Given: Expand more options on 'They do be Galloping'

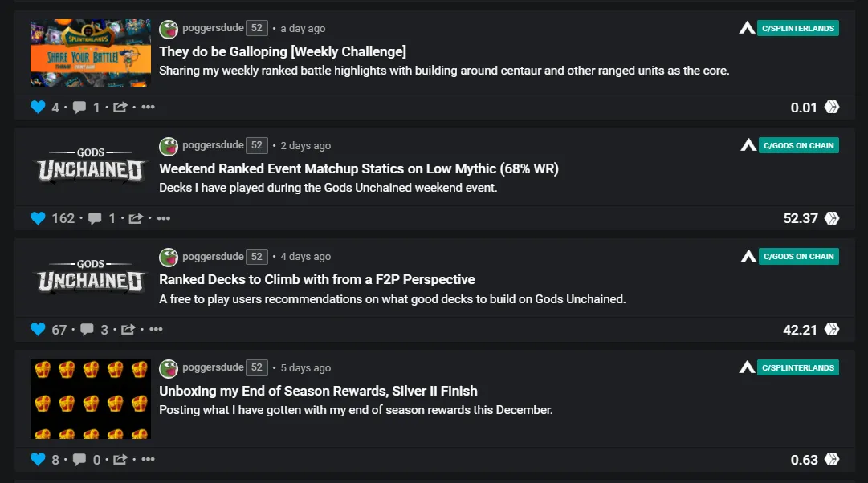Looking at the screenshot, I should 148,107.
